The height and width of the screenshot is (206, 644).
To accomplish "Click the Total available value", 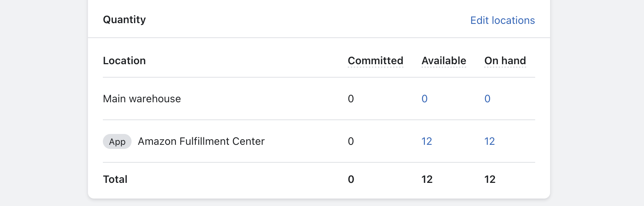I will [427, 180].
